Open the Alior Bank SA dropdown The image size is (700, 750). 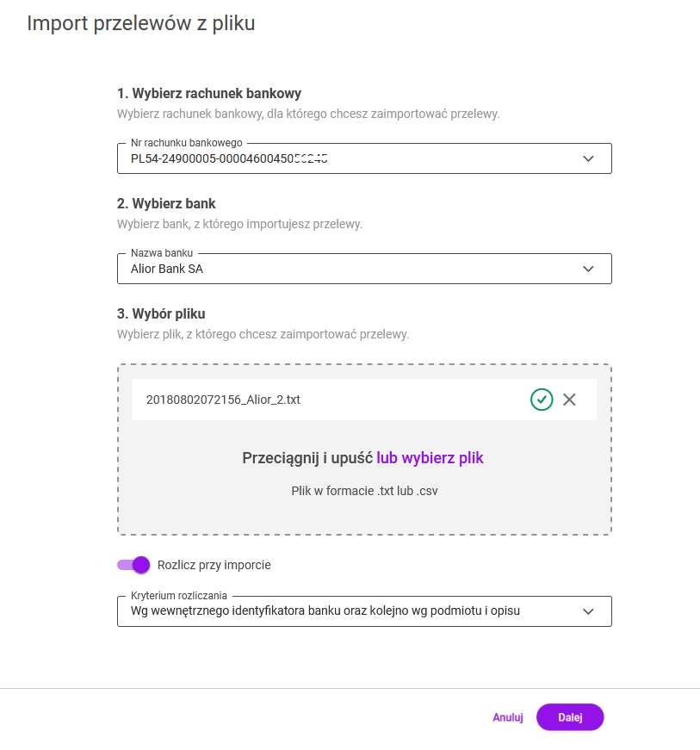click(344, 269)
